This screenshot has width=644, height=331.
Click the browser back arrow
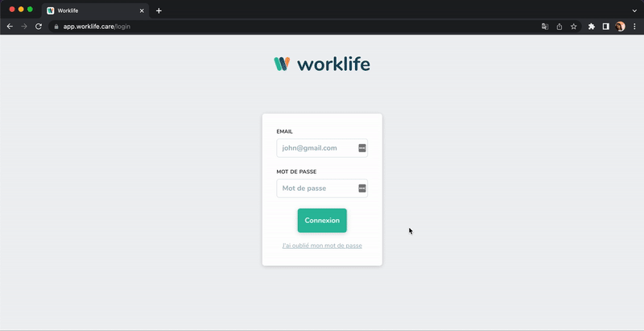pos(10,27)
